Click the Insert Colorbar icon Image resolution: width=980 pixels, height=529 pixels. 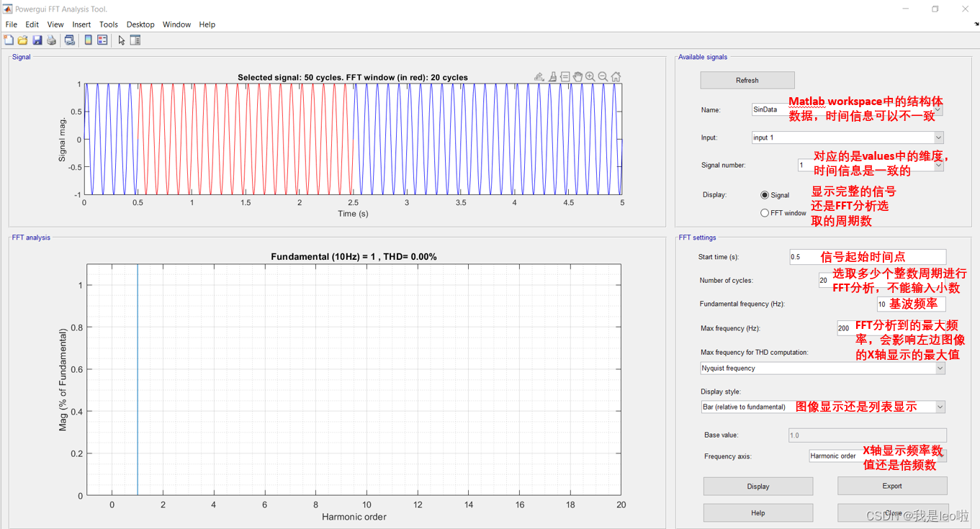88,40
